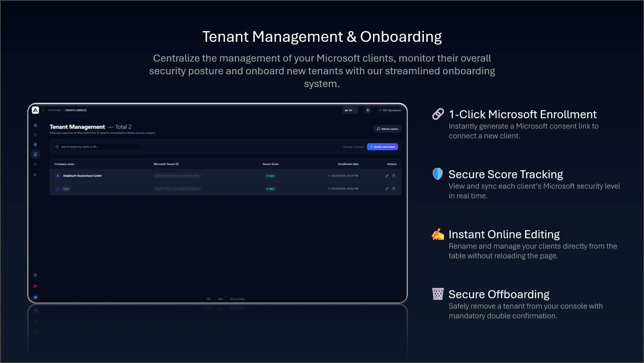Image resolution: width=644 pixels, height=363 pixels.
Task: Click the Actions column header
Action: pyautogui.click(x=392, y=164)
